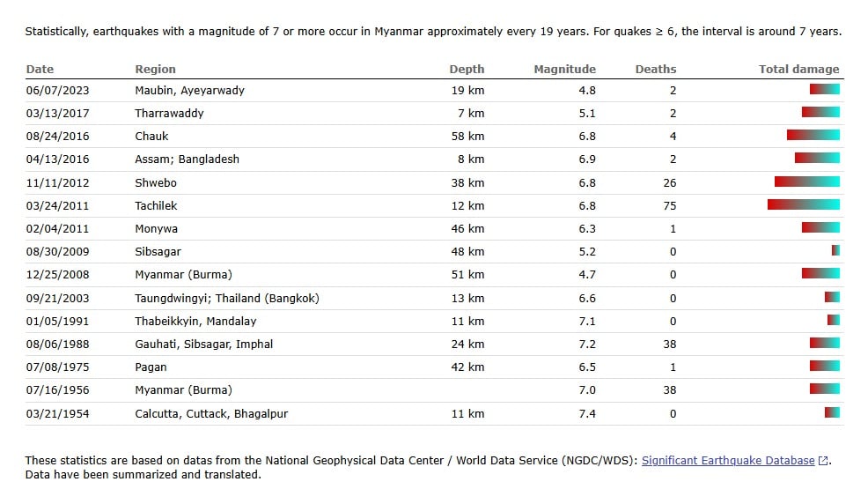Screen dimensions: 868x504
Task: Click damage bar for Shwebo row
Action: click(x=807, y=182)
